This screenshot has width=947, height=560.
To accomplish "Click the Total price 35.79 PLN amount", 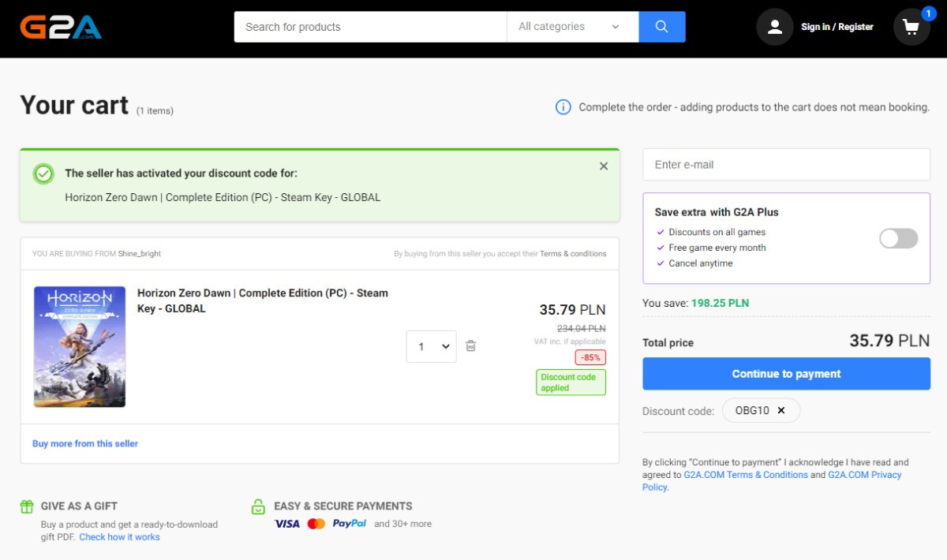I will pos(889,341).
